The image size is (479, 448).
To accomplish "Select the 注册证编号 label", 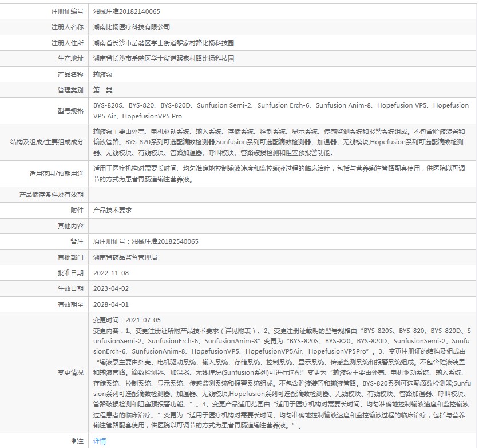I will pyautogui.click(x=67, y=11).
